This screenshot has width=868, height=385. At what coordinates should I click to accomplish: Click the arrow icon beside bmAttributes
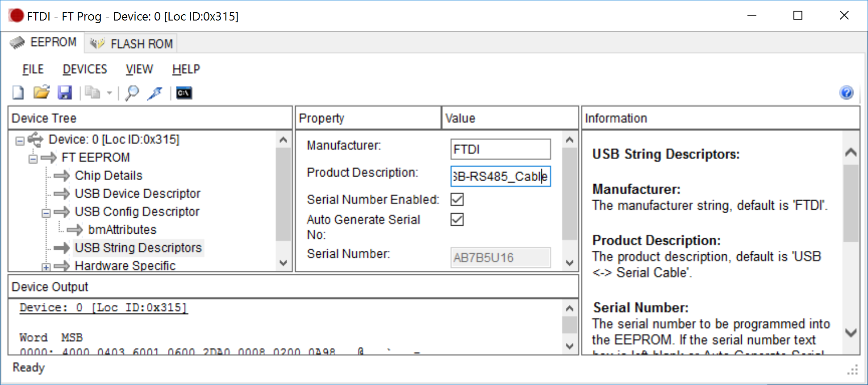[x=75, y=230]
